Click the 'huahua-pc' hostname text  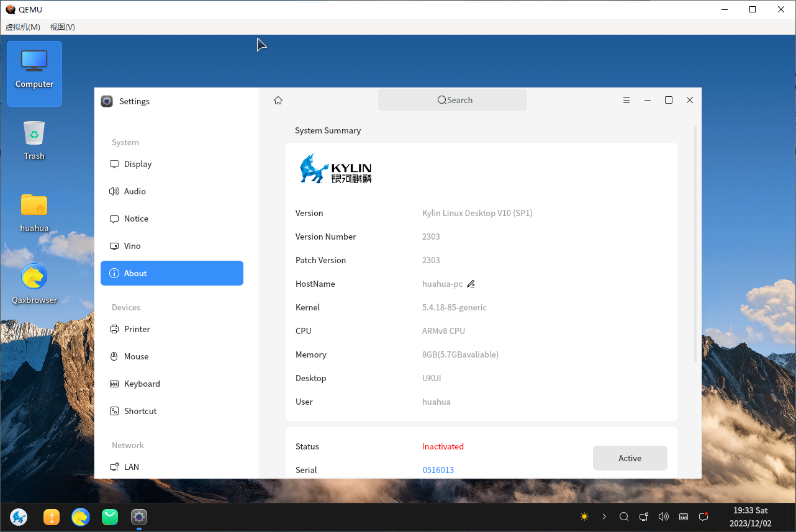point(442,284)
